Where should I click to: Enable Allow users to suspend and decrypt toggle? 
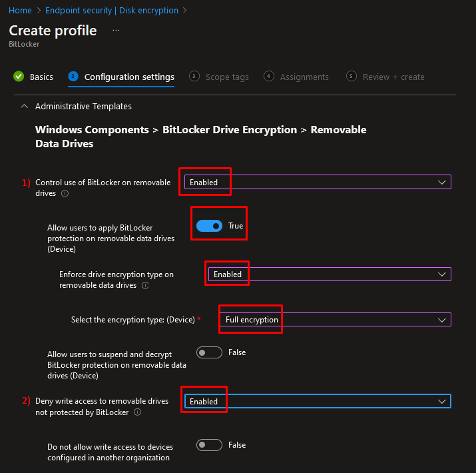click(x=209, y=352)
